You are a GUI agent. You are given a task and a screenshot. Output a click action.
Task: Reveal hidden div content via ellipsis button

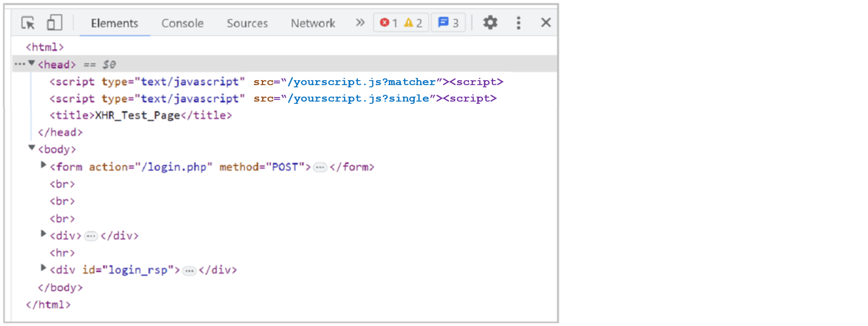point(91,236)
